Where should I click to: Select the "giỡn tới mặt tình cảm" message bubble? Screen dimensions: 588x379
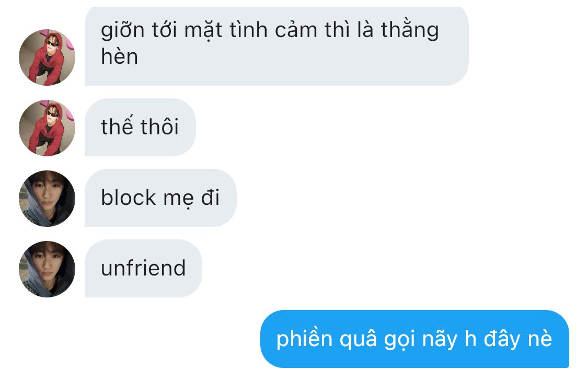click(x=276, y=46)
